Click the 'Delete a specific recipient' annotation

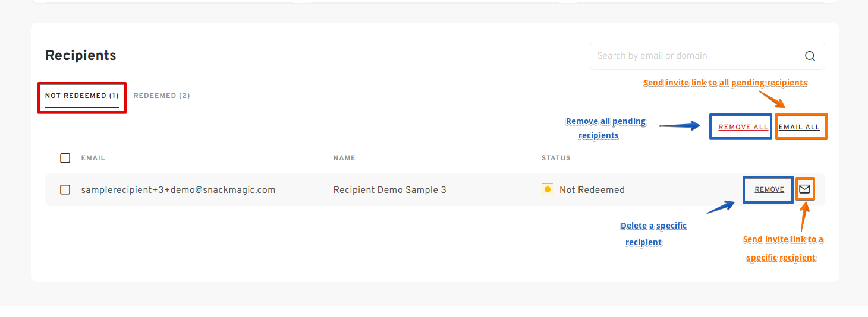[653, 234]
